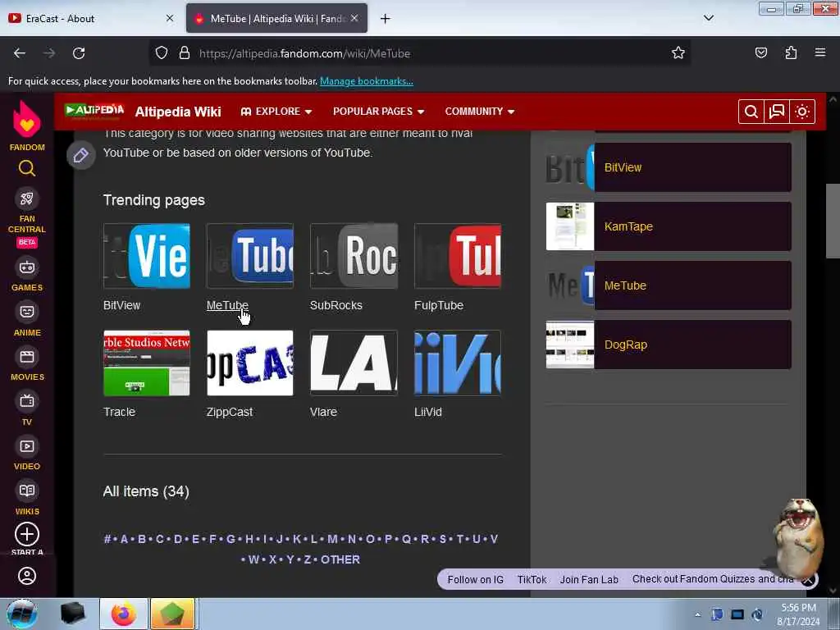Open the Games controller icon
840x630 pixels.
[x=27, y=267]
